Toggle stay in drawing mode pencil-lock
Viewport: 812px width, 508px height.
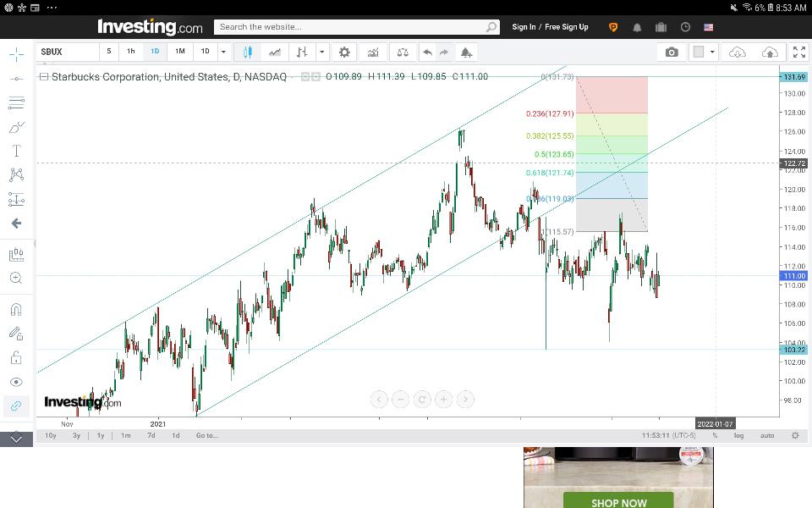click(16, 334)
